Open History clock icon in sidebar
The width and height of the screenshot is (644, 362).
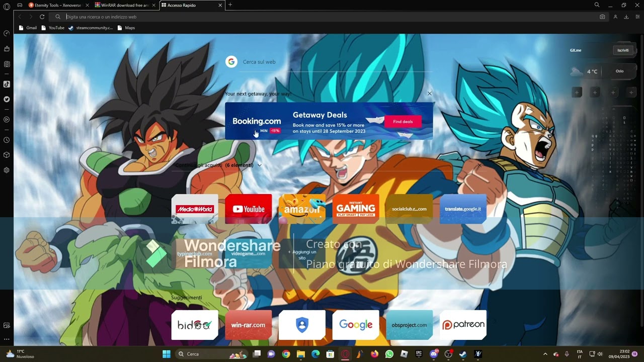coord(7,140)
